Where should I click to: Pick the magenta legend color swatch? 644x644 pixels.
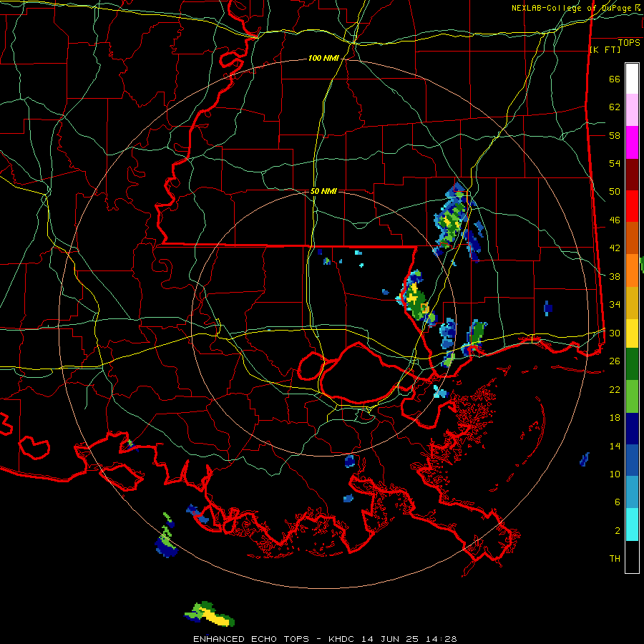point(632,142)
